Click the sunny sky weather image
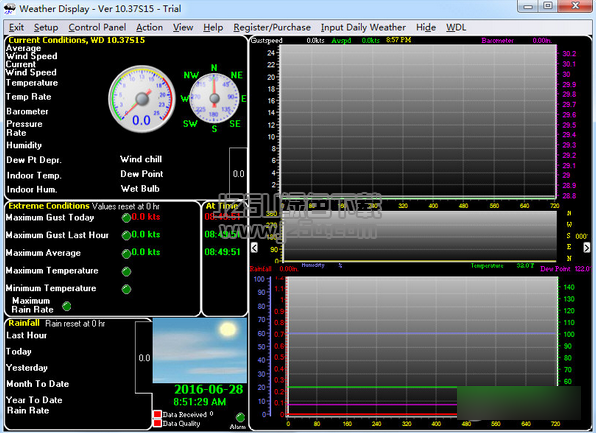The width and height of the screenshot is (596, 433). click(200, 351)
